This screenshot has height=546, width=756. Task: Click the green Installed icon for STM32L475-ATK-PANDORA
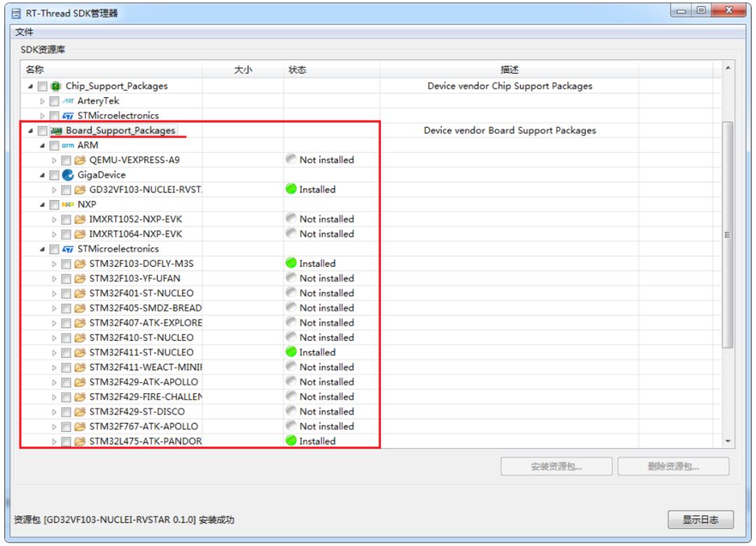coord(290,440)
